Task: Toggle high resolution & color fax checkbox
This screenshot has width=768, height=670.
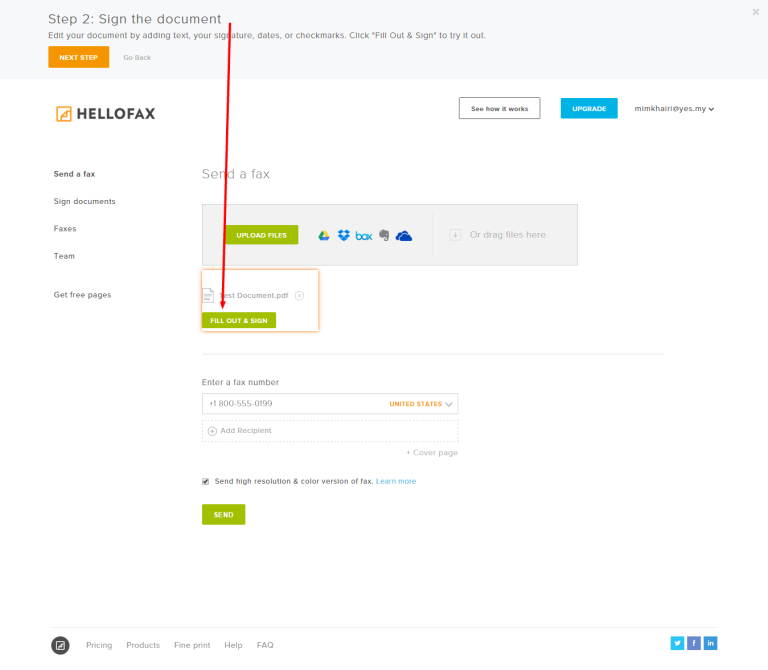Action: tap(206, 481)
